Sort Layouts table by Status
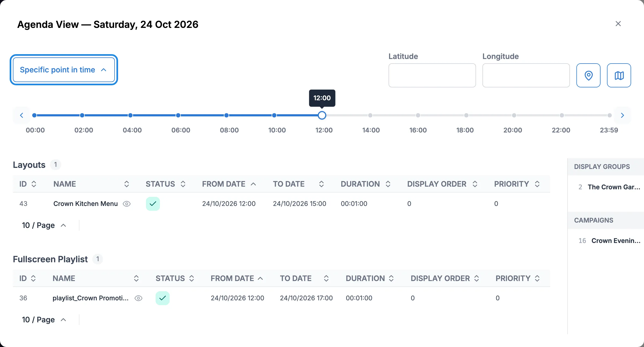This screenshot has width=644, height=347. coord(183,184)
